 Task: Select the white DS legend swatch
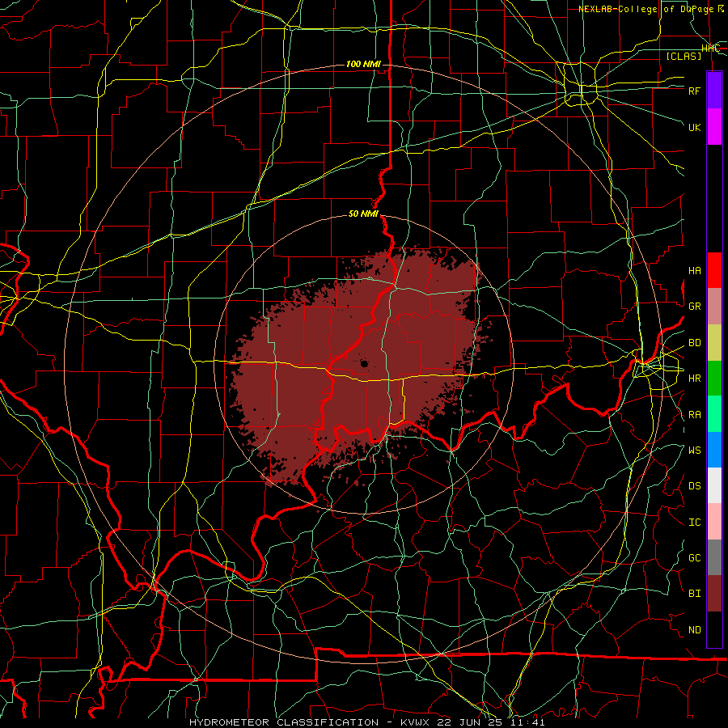pos(714,485)
